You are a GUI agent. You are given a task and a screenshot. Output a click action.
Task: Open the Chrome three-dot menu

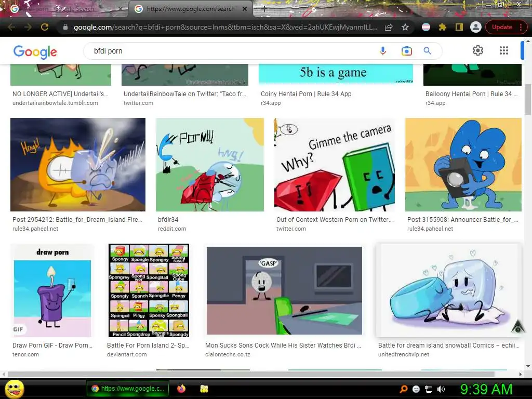(x=521, y=27)
